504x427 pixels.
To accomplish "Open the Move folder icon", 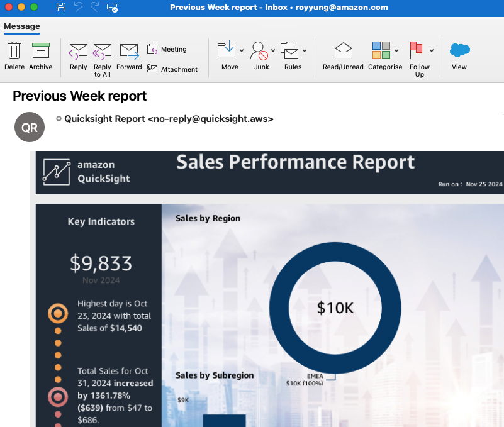I will point(227,50).
